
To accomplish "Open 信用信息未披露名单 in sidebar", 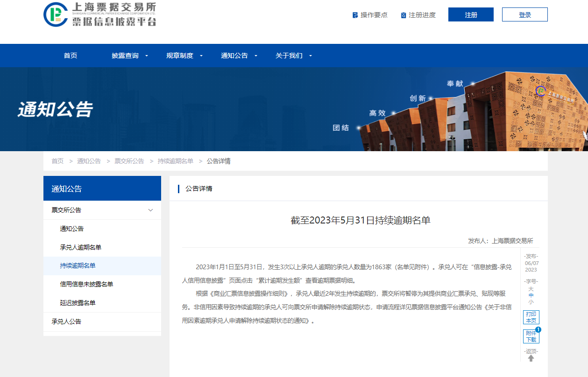I will tap(86, 284).
